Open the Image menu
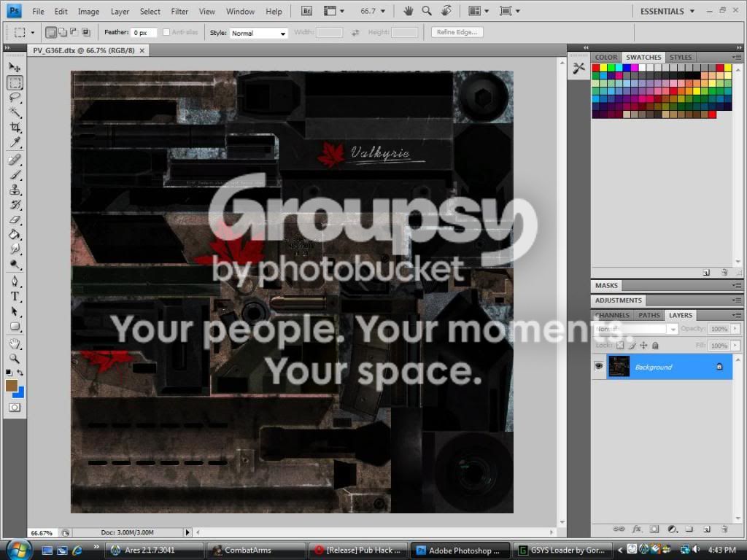Image resolution: width=747 pixels, height=560 pixels. (88, 12)
